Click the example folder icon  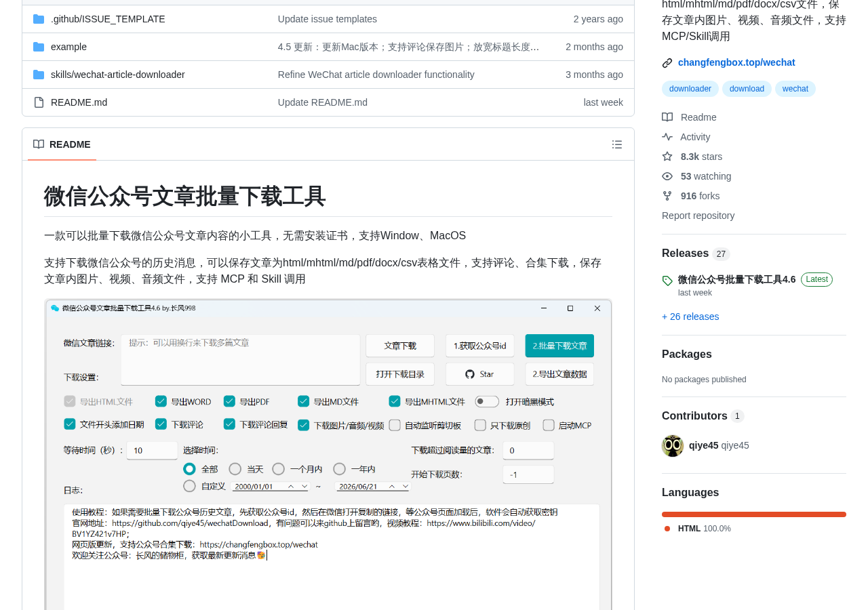pyautogui.click(x=39, y=47)
